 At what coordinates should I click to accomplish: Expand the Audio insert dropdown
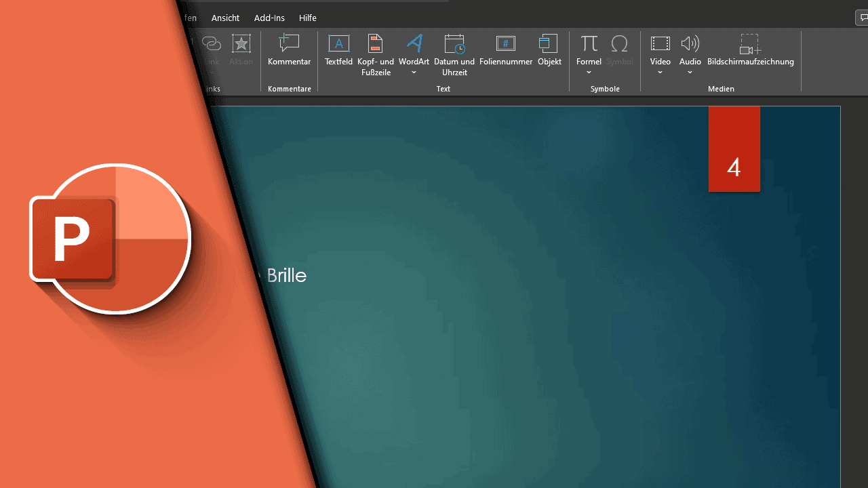[x=690, y=73]
